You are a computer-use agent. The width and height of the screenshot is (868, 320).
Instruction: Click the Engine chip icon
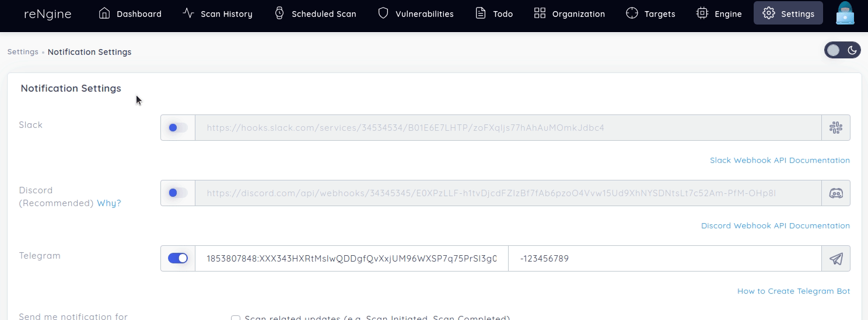point(702,13)
